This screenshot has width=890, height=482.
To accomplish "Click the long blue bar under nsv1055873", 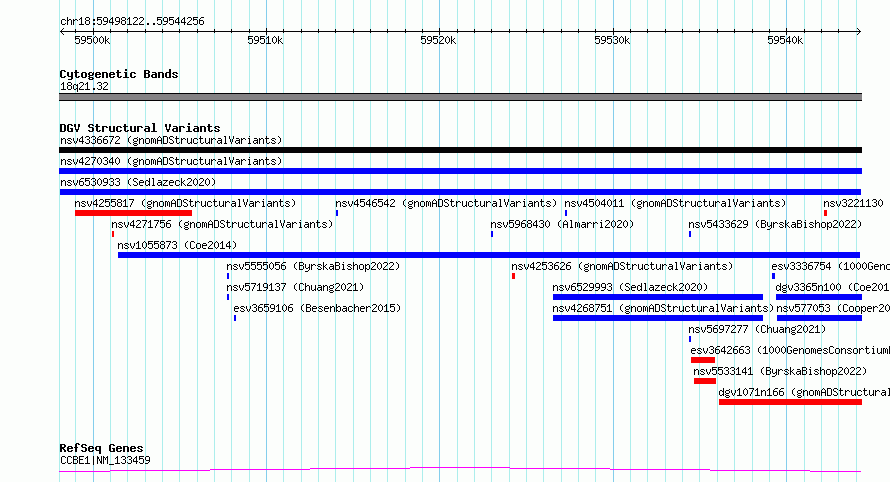I will coord(489,255).
